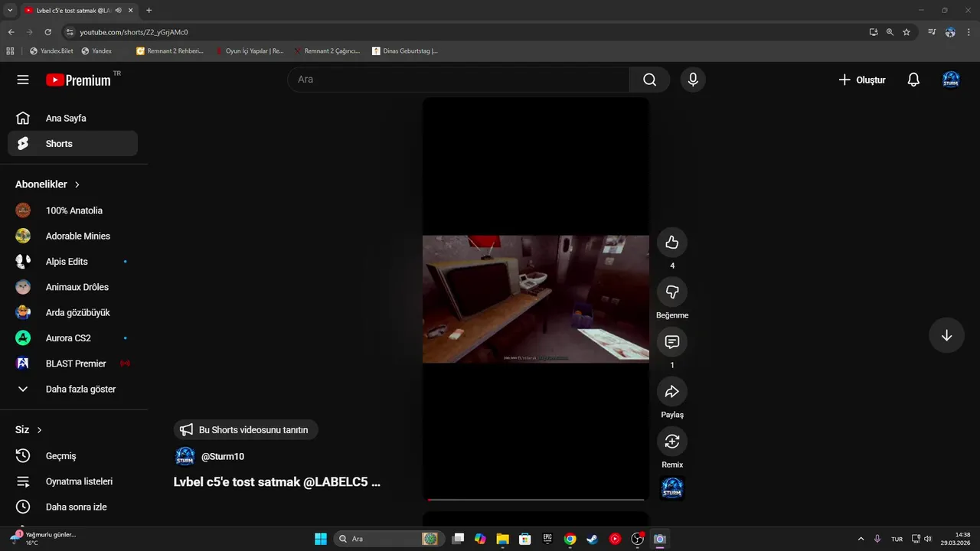The image size is (980, 551).
Task: Dislike this Short with thumbs down
Action: [x=672, y=292]
